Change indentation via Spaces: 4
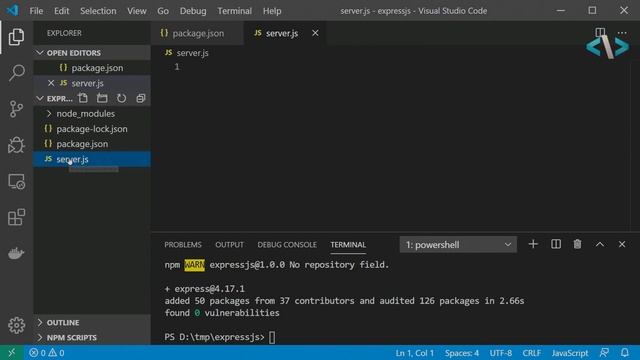 pyautogui.click(x=462, y=353)
